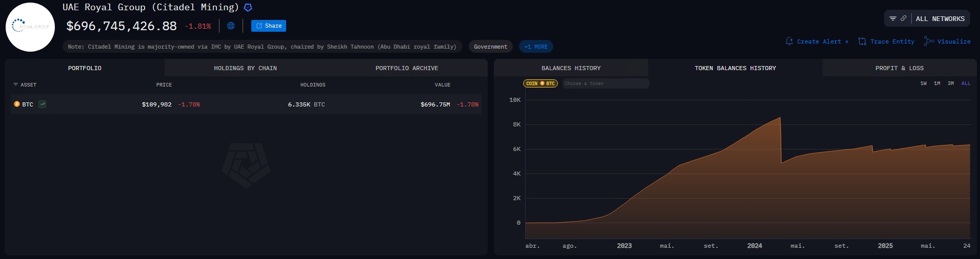Click the Citadel Mining ownership note
Viewport: 980px width, 259px height.
point(262,47)
